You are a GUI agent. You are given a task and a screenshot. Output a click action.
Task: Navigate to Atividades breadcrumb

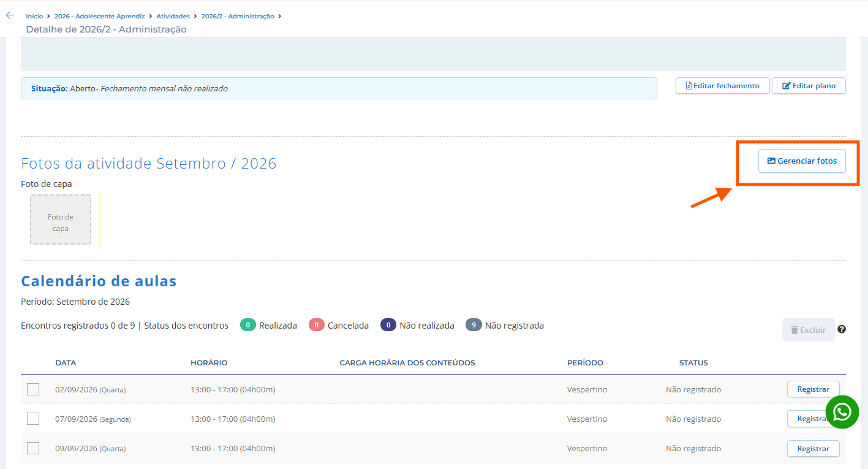[x=173, y=17]
